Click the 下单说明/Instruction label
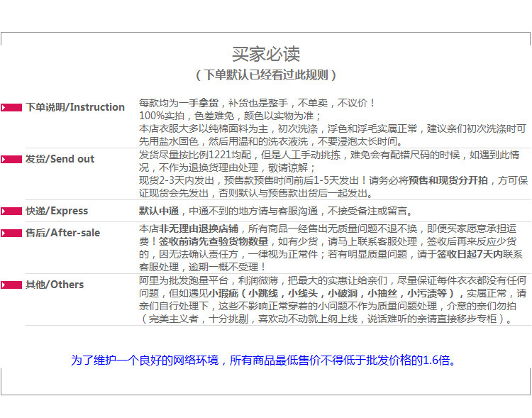Screen dimensions: 532x418 (75, 107)
